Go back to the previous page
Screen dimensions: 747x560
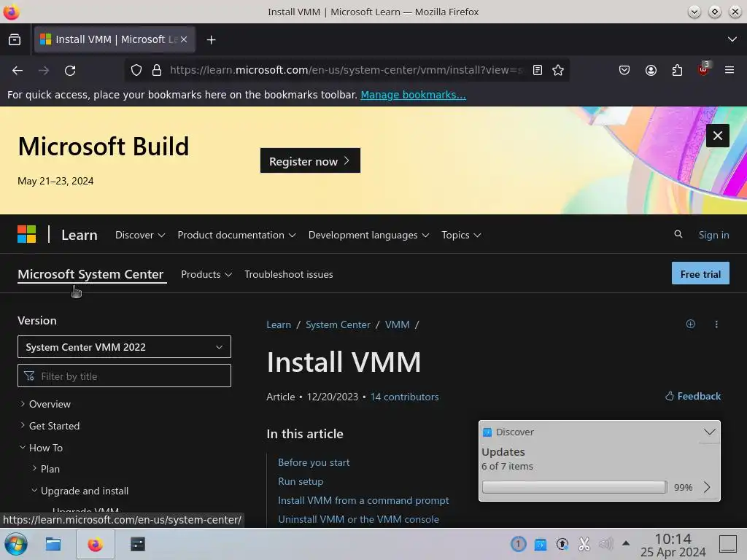pos(18,71)
